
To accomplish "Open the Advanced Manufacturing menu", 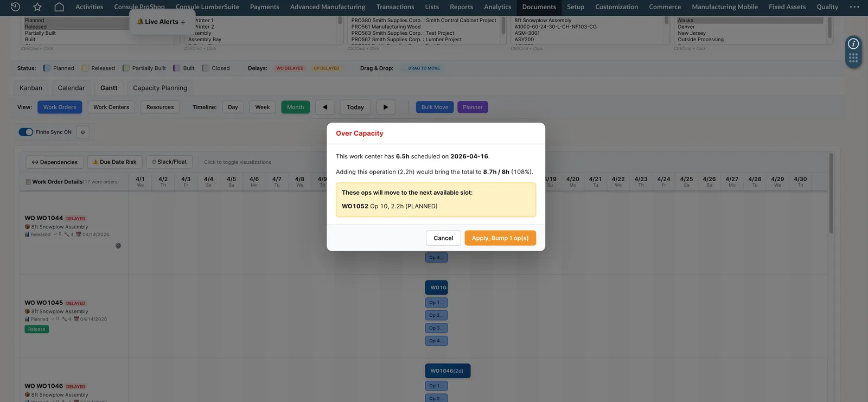I will click(328, 7).
